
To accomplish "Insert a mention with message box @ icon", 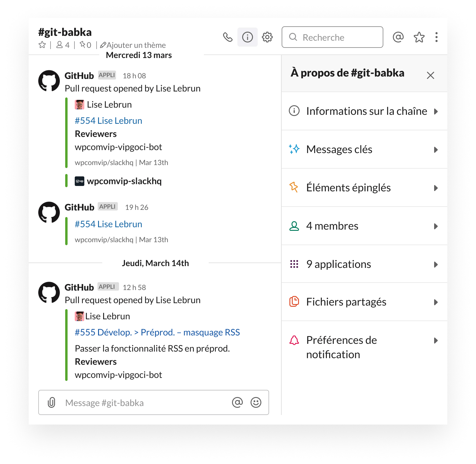I will coord(237,402).
